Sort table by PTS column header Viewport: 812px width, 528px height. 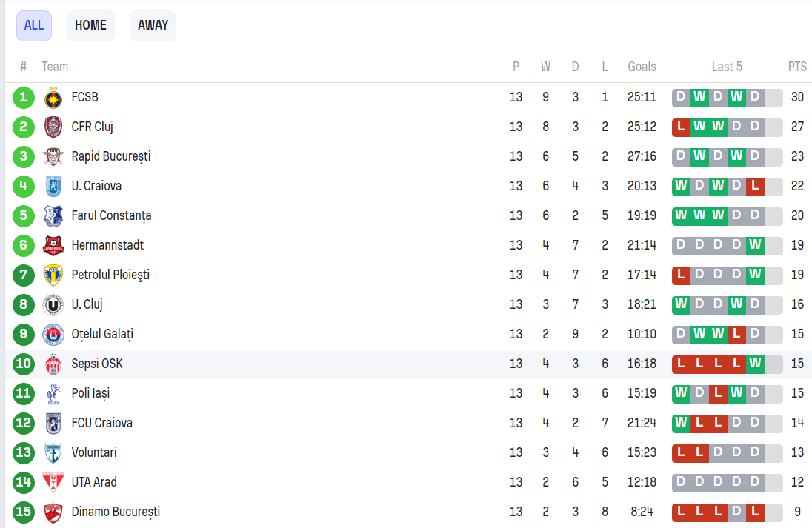click(797, 67)
